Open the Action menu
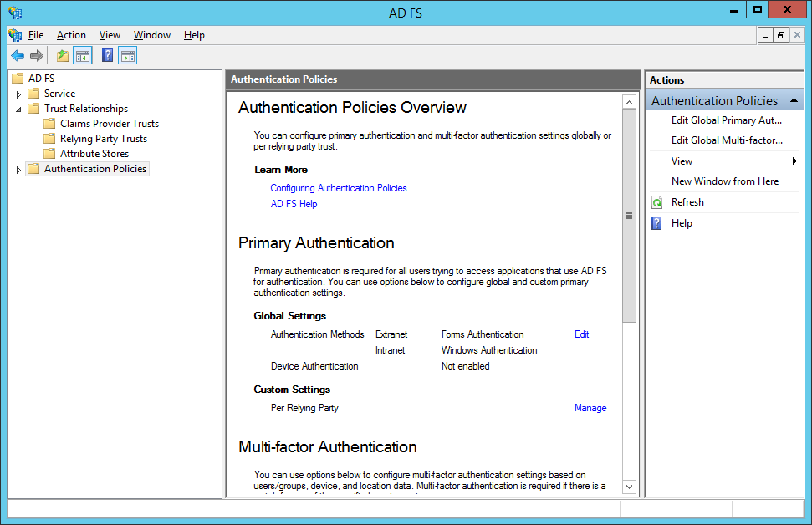The height and width of the screenshot is (525, 812). coord(71,35)
